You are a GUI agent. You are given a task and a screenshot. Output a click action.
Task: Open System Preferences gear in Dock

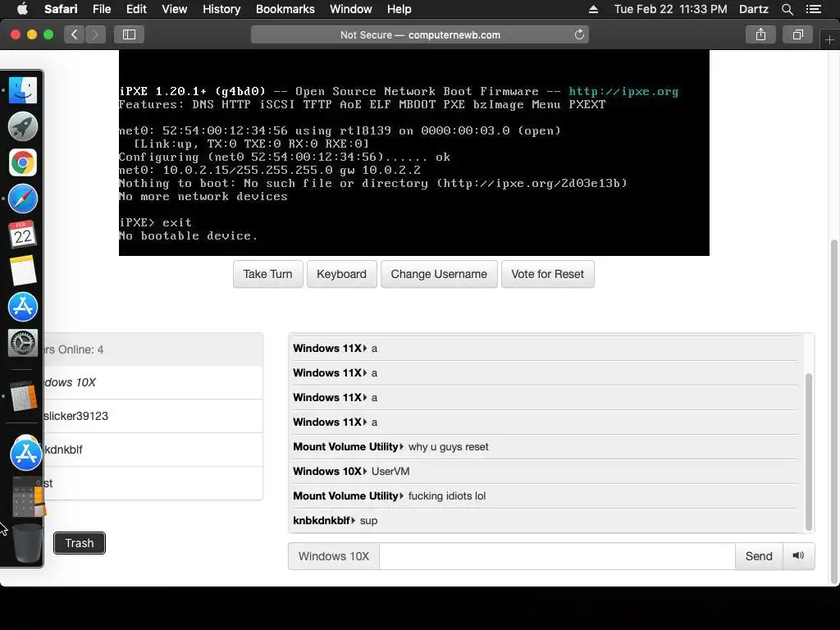tap(22, 343)
